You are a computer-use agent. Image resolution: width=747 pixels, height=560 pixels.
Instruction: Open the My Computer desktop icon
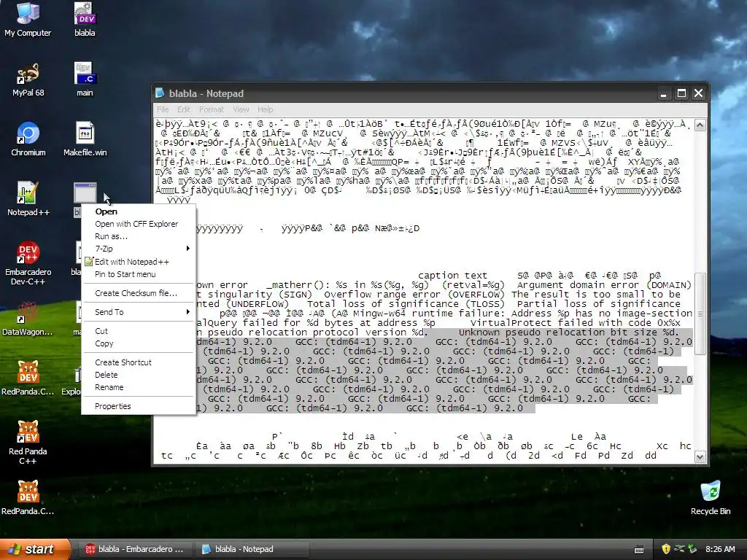(x=28, y=19)
